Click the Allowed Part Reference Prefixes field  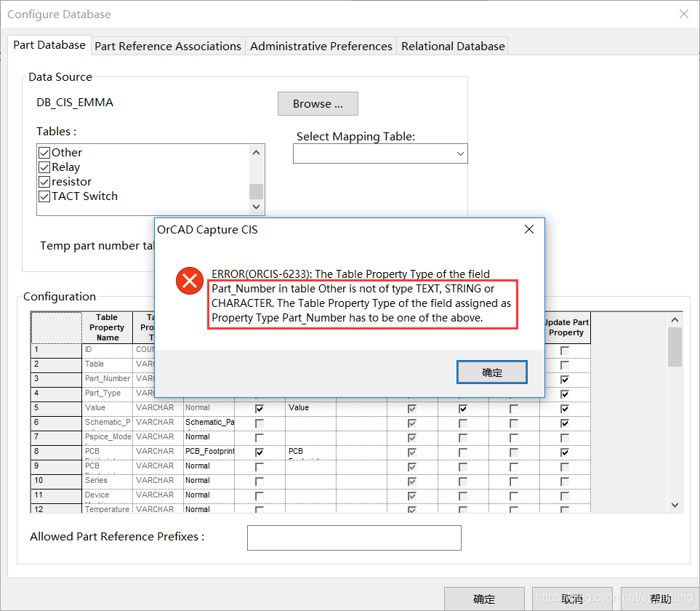coord(354,538)
